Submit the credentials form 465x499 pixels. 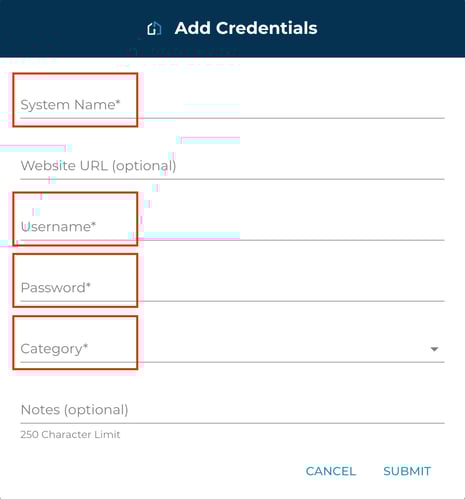click(x=407, y=471)
